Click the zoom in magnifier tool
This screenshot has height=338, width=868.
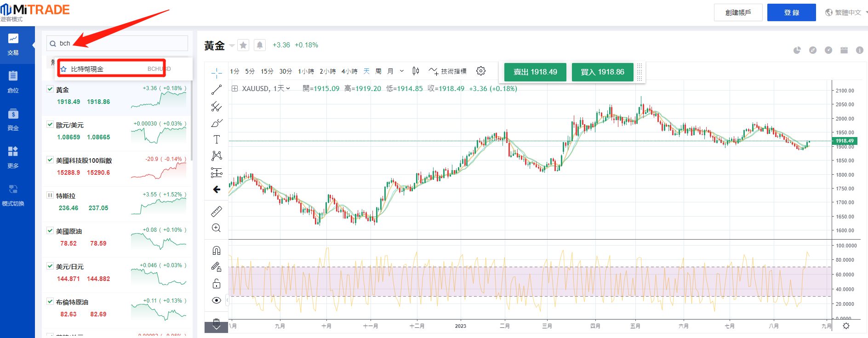217,228
